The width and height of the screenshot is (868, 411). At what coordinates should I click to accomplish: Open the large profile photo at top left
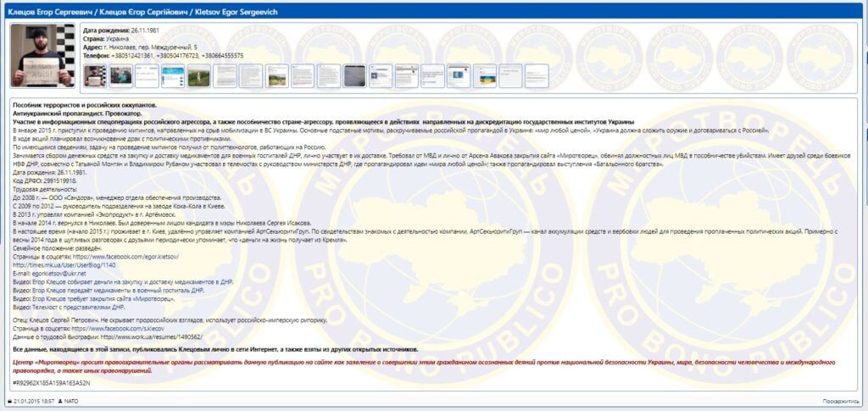(x=43, y=55)
